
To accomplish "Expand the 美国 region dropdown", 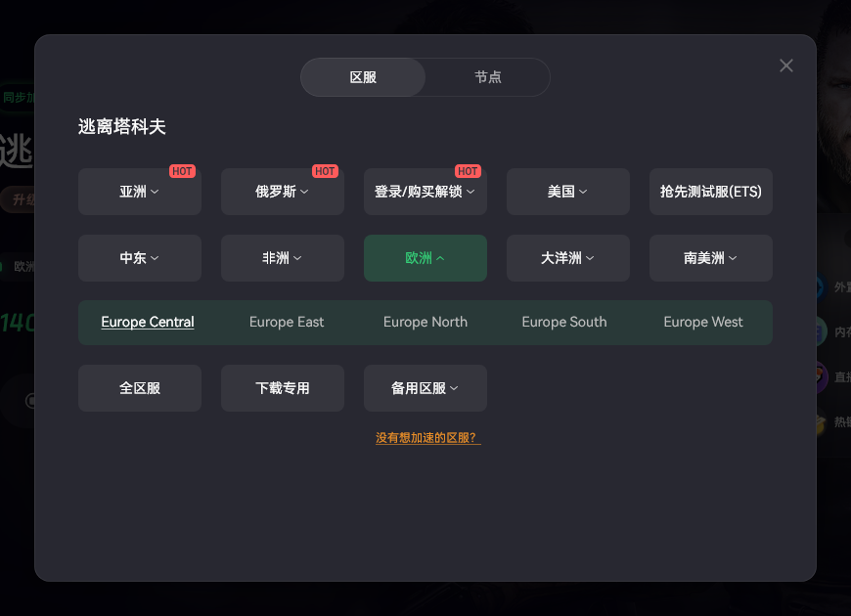I will point(568,192).
